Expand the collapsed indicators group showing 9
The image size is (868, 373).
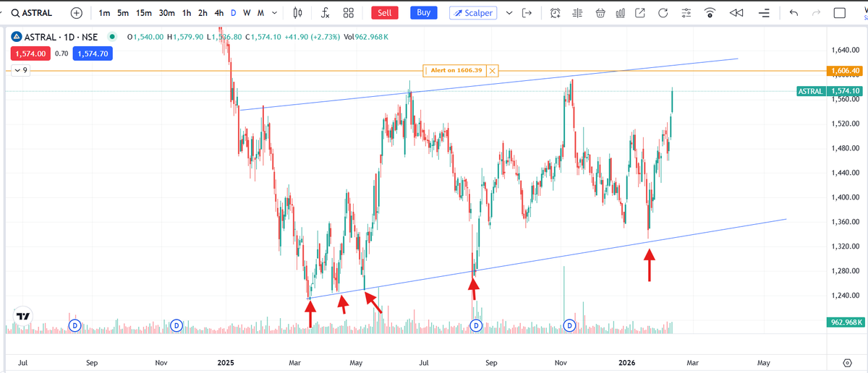20,71
